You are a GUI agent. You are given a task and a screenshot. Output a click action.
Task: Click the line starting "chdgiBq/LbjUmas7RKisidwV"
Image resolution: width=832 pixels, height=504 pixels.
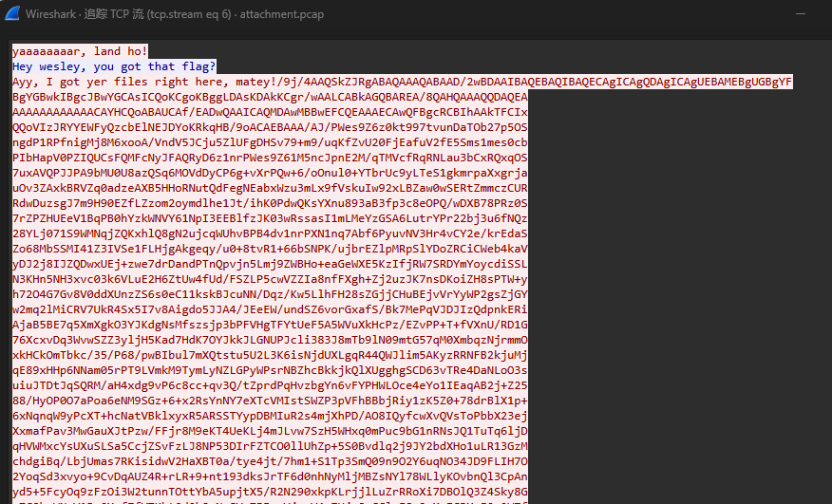(x=270, y=461)
